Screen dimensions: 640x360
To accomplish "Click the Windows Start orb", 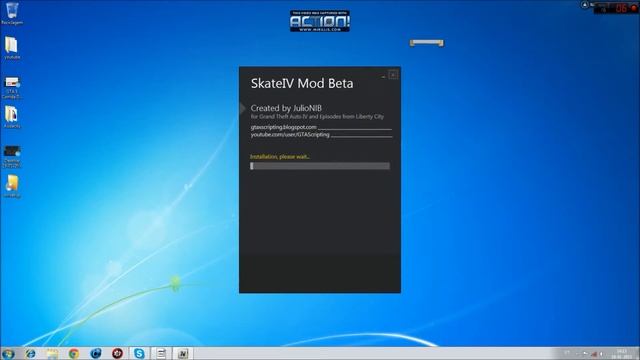I will coord(8,353).
